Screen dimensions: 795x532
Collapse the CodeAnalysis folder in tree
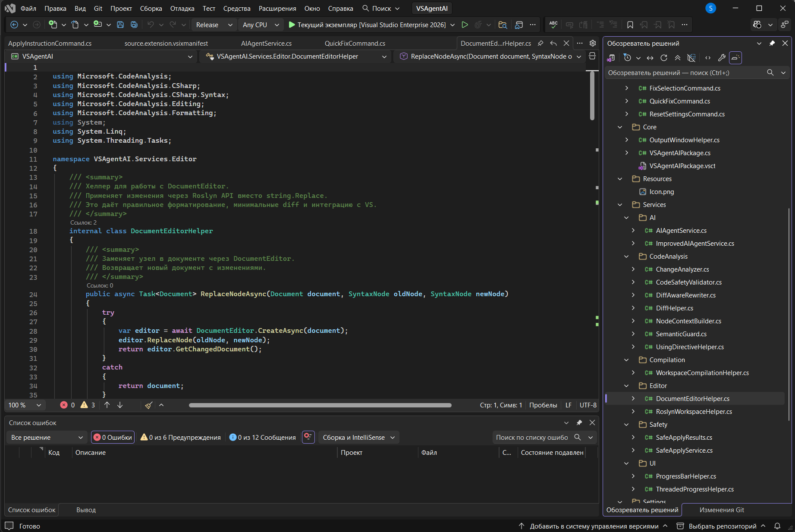tap(626, 257)
